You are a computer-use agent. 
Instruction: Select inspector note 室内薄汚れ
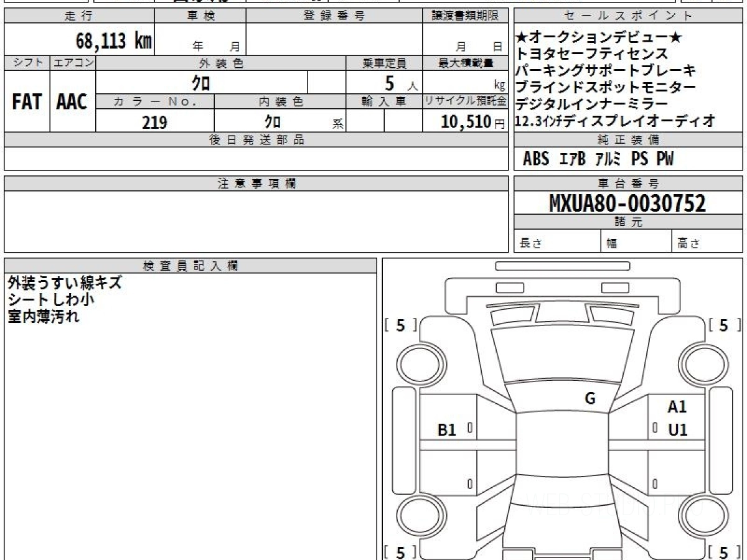44,316
